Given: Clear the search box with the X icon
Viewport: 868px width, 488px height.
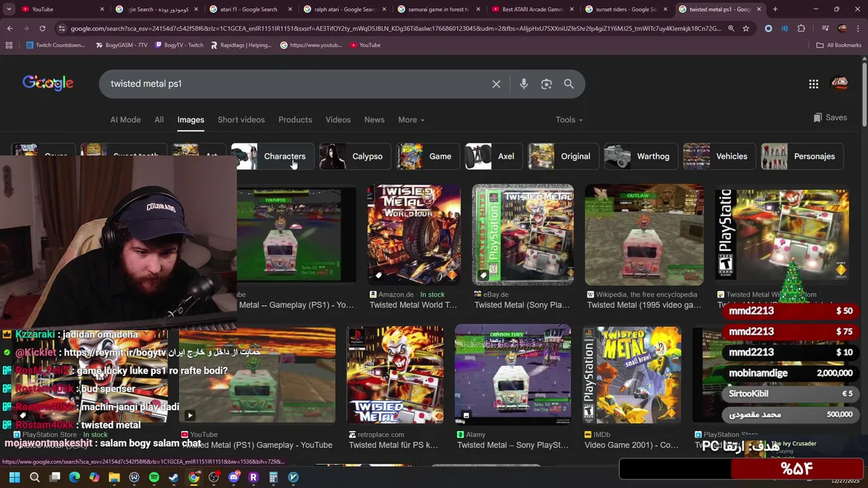Looking at the screenshot, I should (496, 84).
